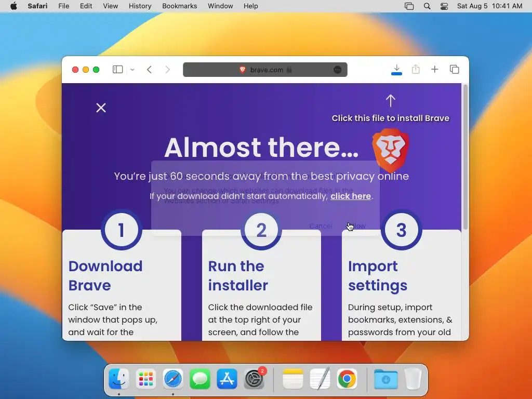Click 'Click this file to install Brave' text

[391, 118]
